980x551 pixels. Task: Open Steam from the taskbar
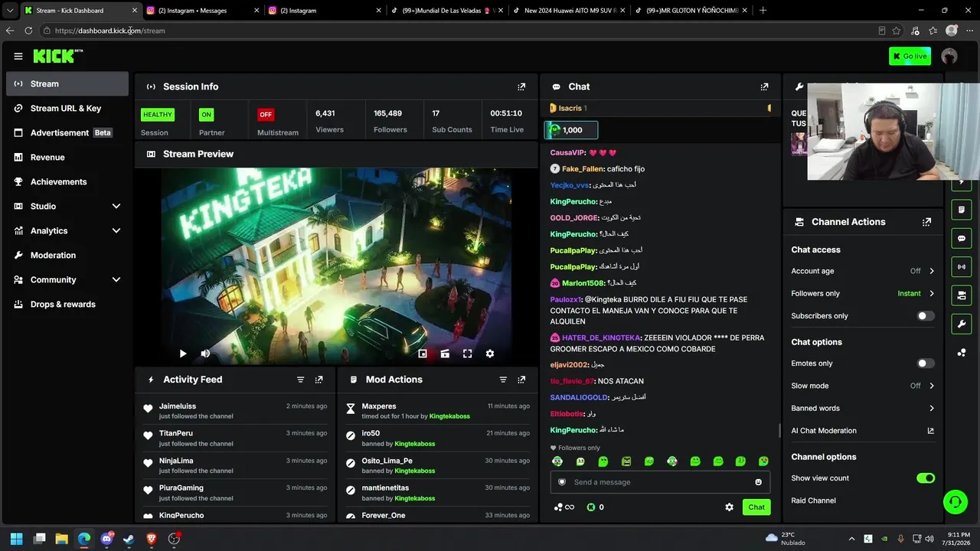[129, 539]
